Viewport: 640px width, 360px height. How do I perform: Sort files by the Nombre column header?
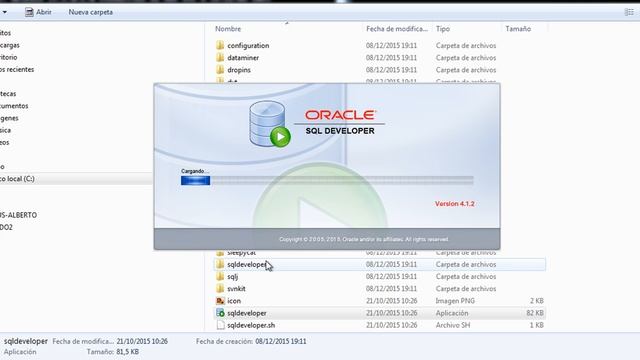click(x=228, y=29)
